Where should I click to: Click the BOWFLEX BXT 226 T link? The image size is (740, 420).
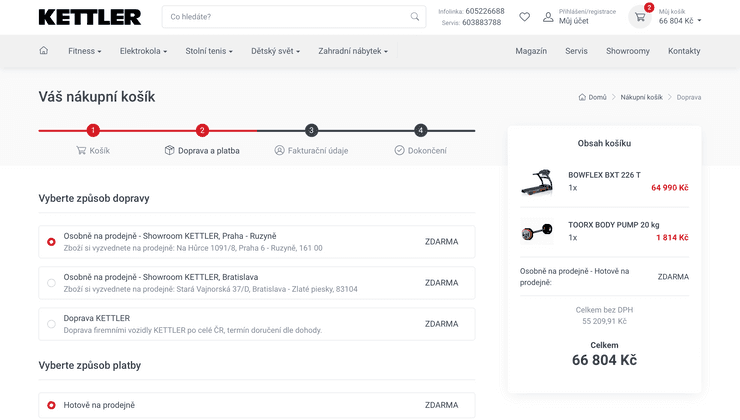[x=604, y=175]
